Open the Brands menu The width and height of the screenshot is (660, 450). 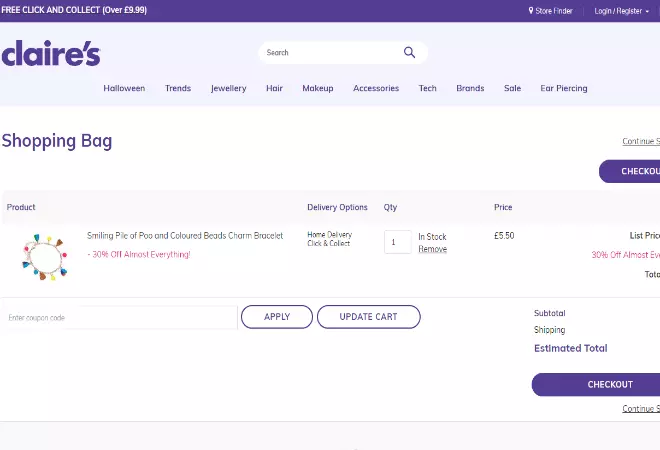470,88
